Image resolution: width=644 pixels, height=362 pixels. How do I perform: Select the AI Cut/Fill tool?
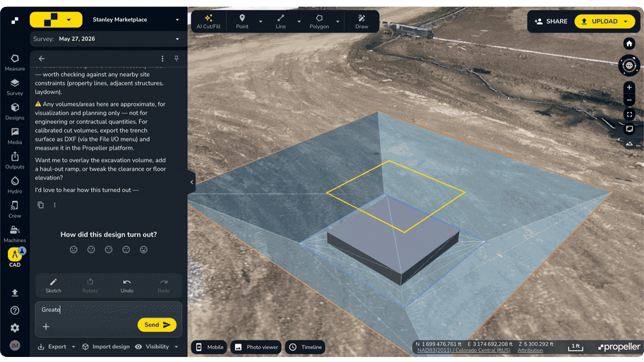coord(208,21)
